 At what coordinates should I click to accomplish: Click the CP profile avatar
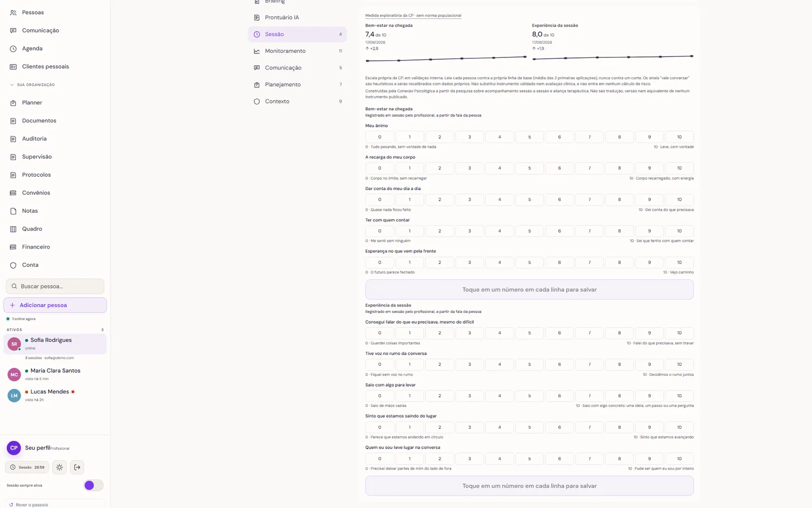14,448
